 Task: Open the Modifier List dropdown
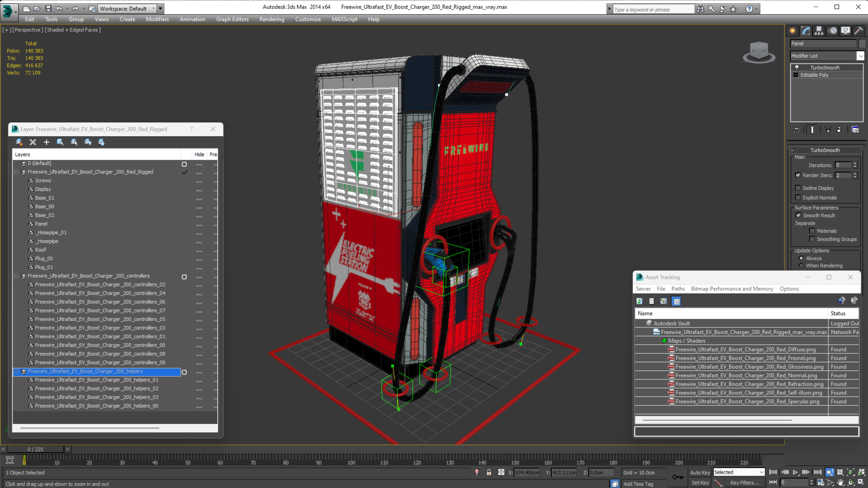pos(860,56)
